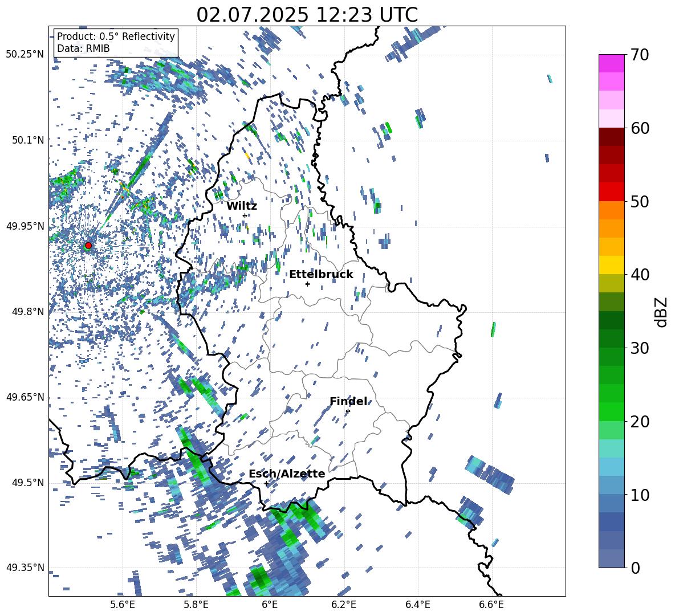
Task: Click the Ettelbruck city label
Action: point(321,275)
